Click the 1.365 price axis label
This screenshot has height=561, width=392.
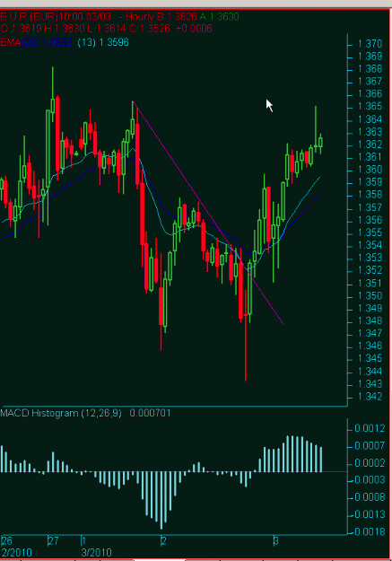(x=370, y=107)
